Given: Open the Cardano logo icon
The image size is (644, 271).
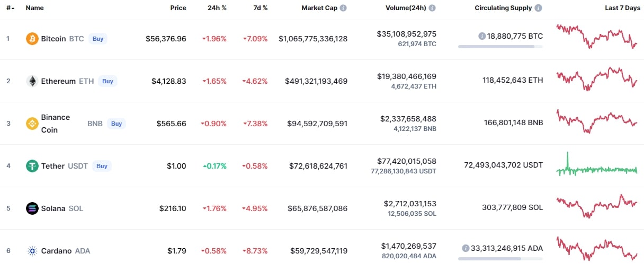Looking at the screenshot, I should (32, 251).
